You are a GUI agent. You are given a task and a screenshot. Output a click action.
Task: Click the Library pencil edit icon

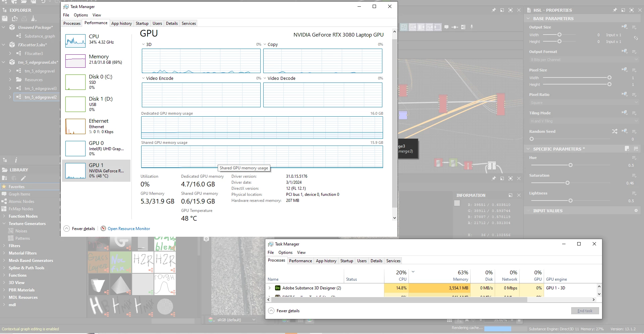point(23,178)
